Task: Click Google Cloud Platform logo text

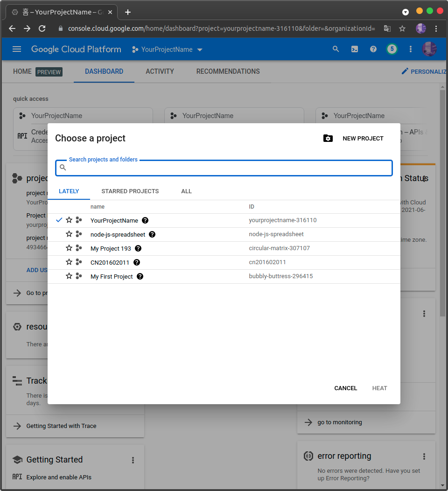Action: click(x=76, y=49)
